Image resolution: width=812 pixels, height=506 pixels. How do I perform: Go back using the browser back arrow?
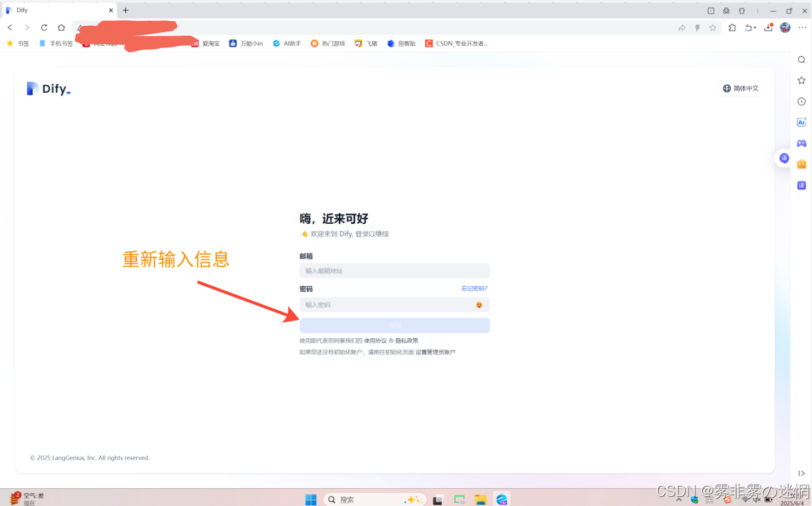tap(10, 27)
